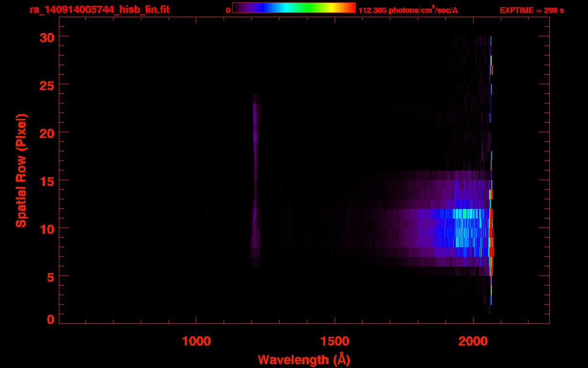Click the 2000 wavelength tick label

(473, 341)
